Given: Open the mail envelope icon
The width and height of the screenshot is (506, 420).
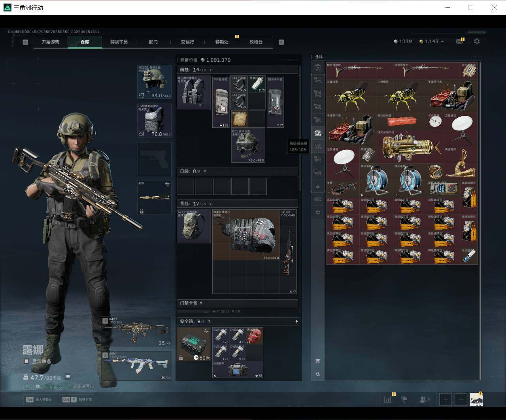Looking at the screenshot, I should point(459,41).
